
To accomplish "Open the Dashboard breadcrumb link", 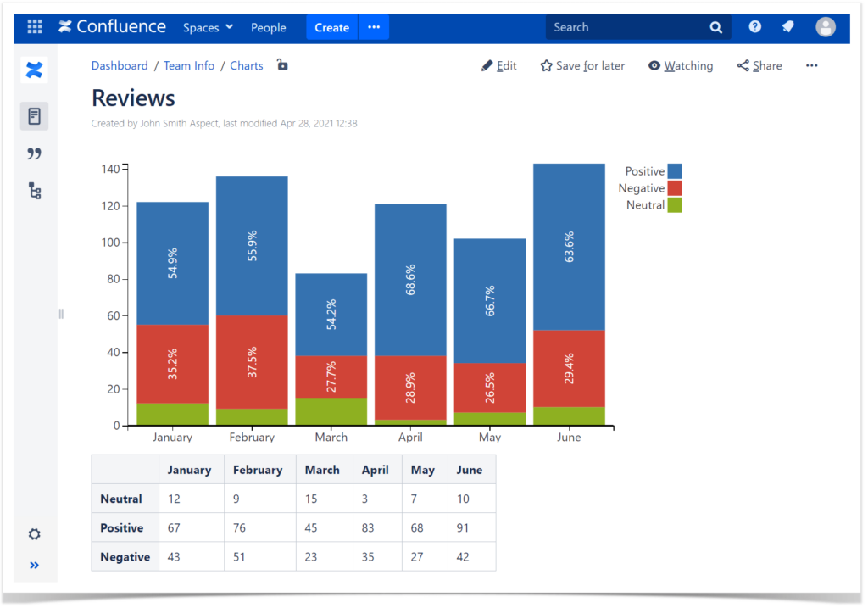I will (120, 65).
